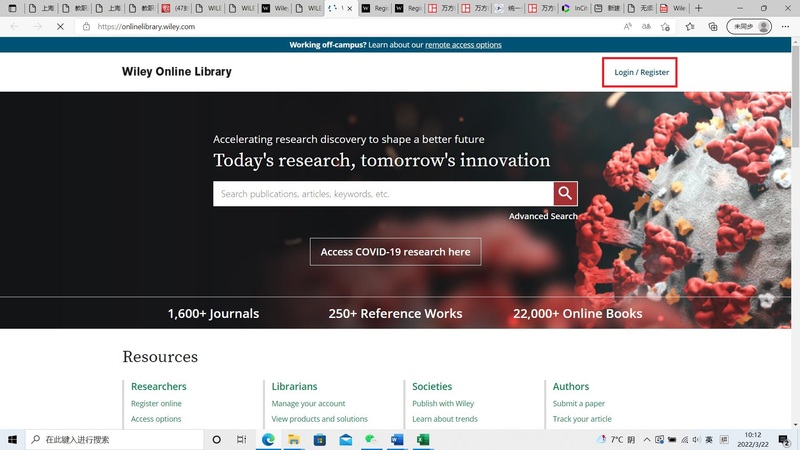Open the translate icon in the address bar

pos(646,27)
